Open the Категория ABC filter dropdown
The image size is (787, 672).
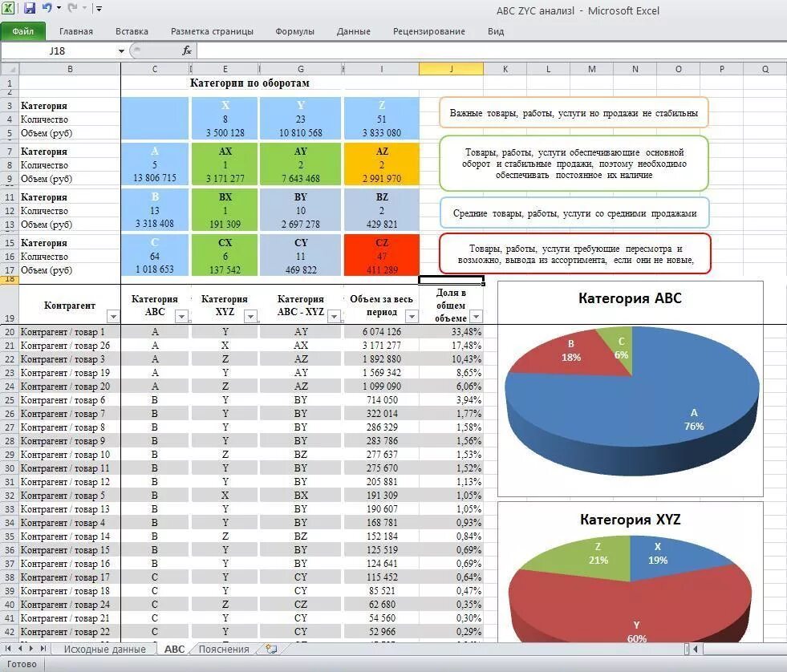(181, 316)
